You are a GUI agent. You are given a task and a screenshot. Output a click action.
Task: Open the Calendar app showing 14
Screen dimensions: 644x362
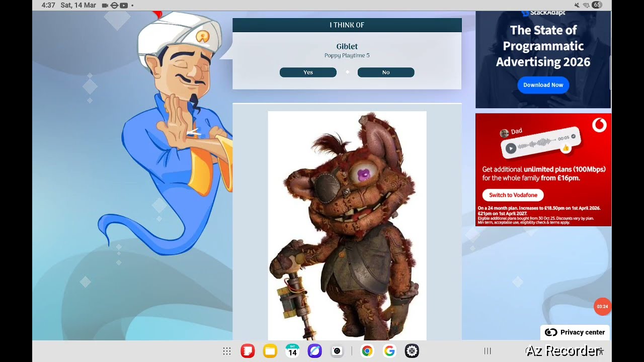tap(292, 351)
